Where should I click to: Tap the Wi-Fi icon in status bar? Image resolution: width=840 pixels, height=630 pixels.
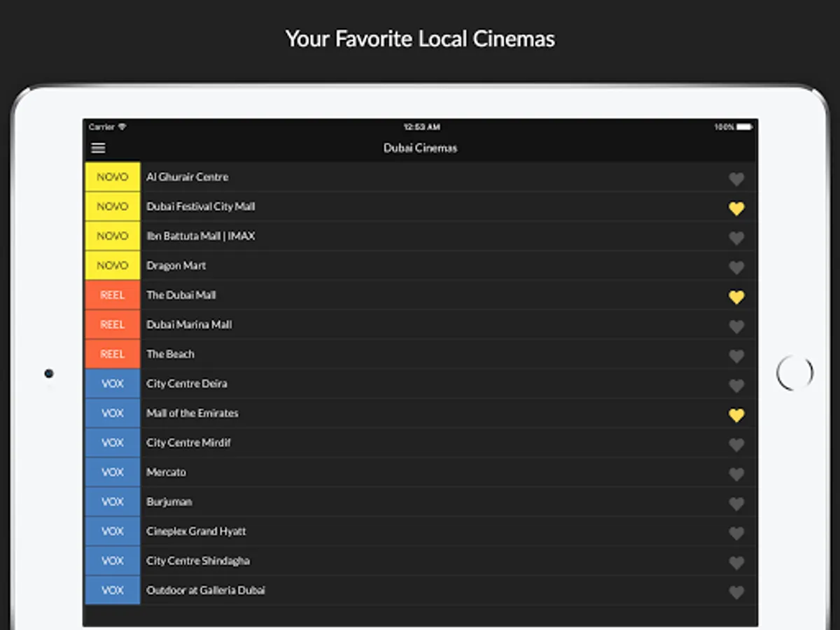[122, 127]
